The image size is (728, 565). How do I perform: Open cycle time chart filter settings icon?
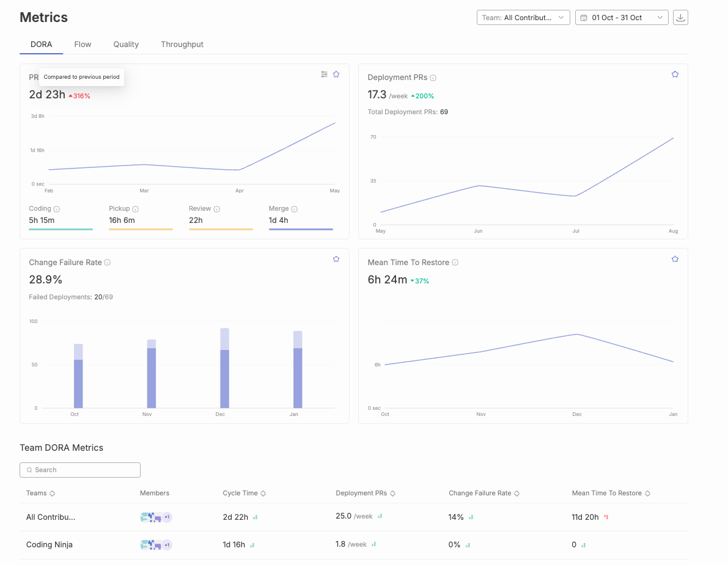pos(324,75)
